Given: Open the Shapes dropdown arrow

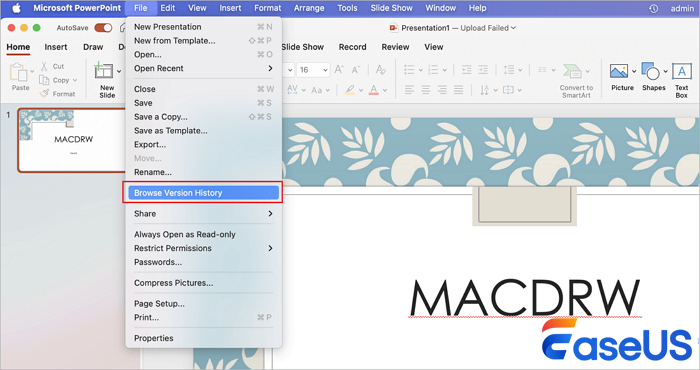Looking at the screenshot, I should [665, 71].
